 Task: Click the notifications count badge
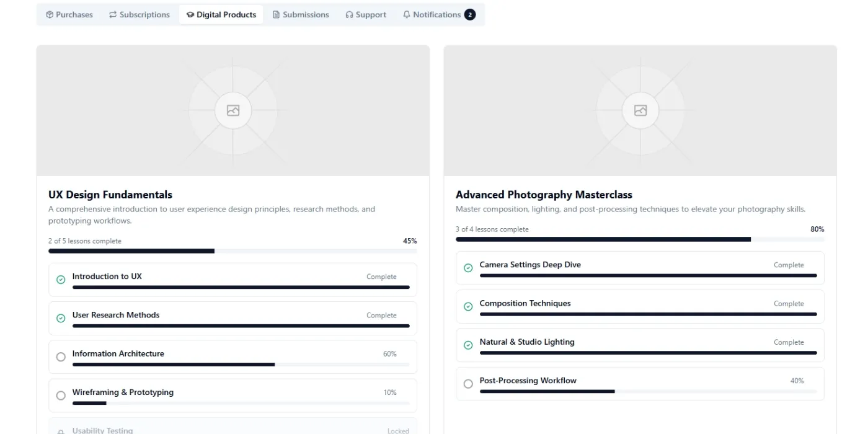[x=470, y=15]
